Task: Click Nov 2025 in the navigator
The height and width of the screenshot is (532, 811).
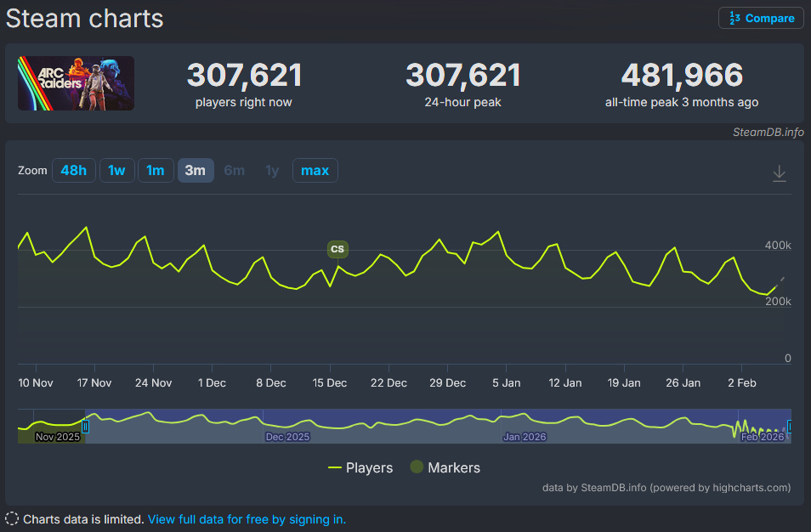Action: pos(58,437)
